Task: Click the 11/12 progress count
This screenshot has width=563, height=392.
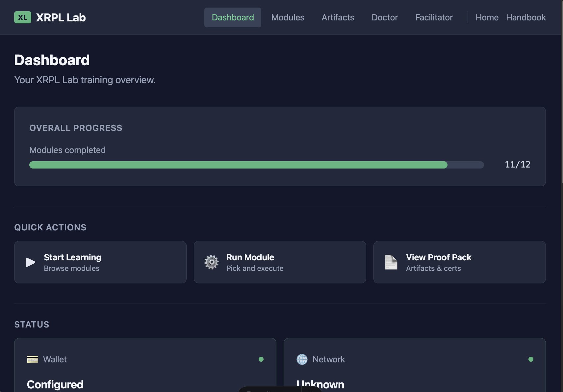Action: click(x=518, y=165)
